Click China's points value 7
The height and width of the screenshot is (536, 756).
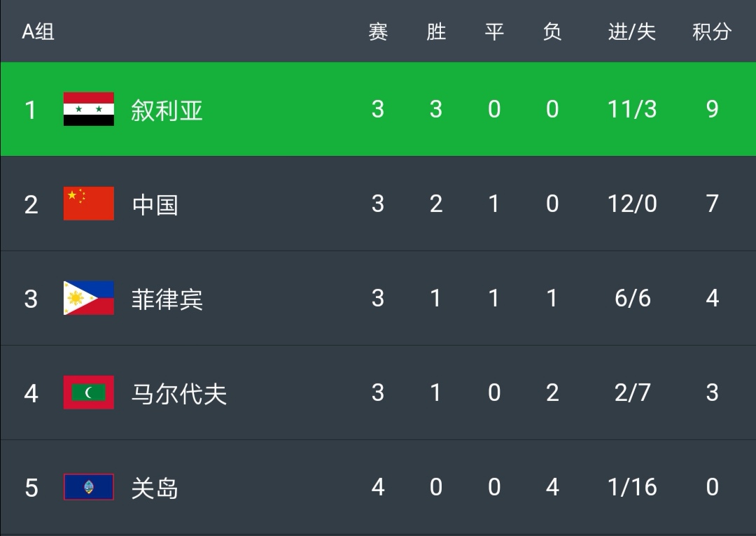tap(712, 204)
